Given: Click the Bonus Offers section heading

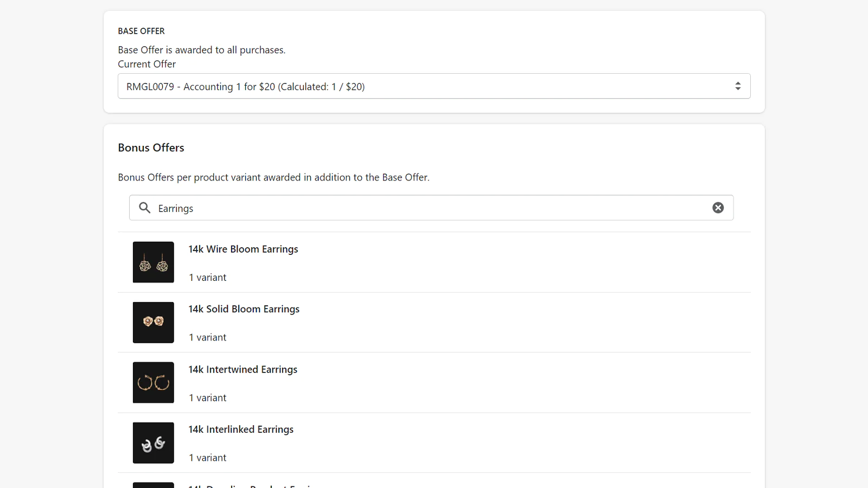Looking at the screenshot, I should [151, 147].
